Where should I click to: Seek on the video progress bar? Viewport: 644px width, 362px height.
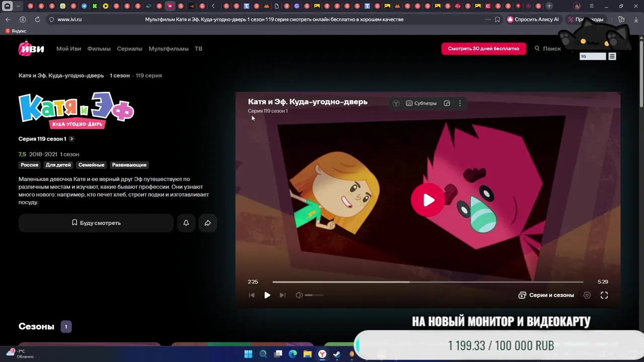click(428, 282)
